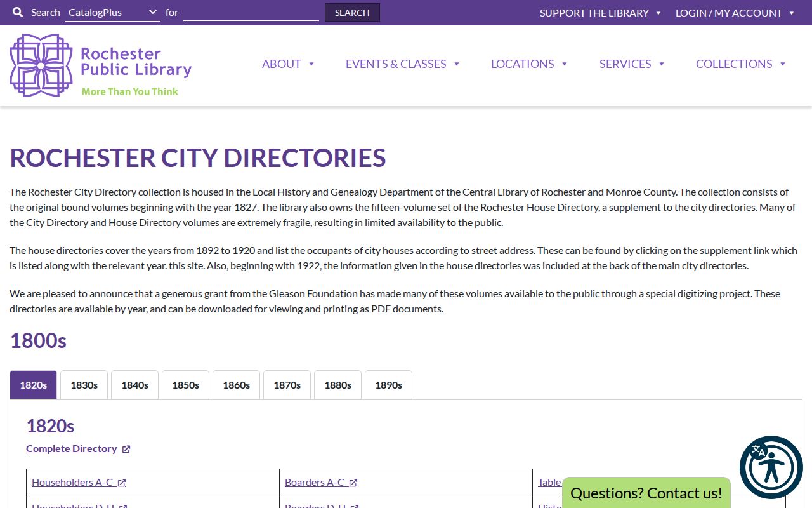The image size is (812, 508).
Task: Click external link icon beside Boarders A-C
Action: 353,483
